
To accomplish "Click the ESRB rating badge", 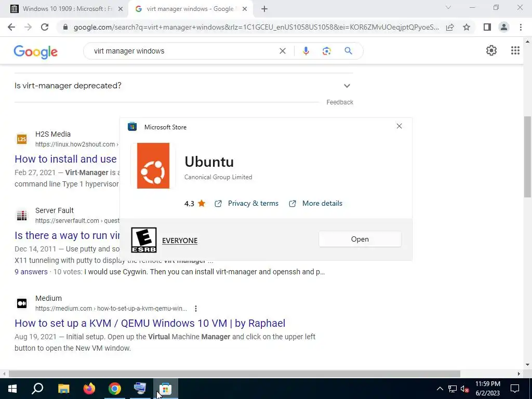I will click(144, 240).
